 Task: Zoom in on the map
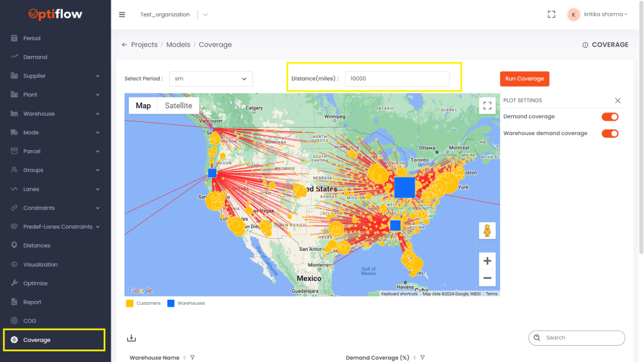tap(487, 261)
